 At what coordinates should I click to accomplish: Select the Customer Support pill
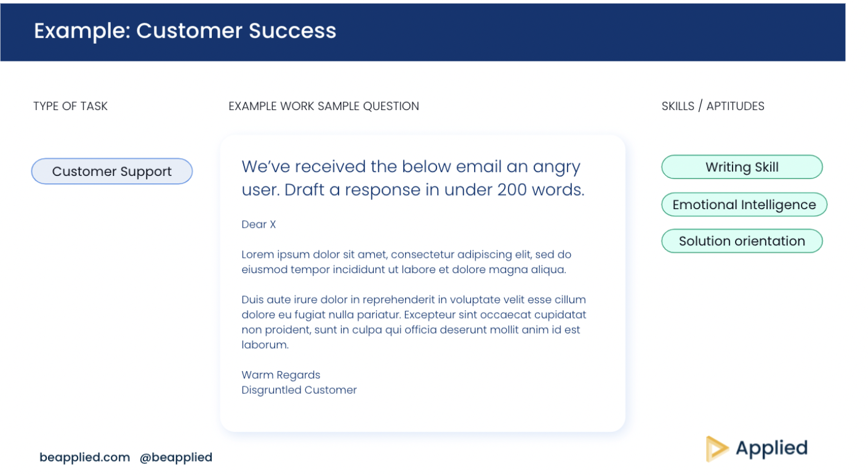(x=112, y=172)
